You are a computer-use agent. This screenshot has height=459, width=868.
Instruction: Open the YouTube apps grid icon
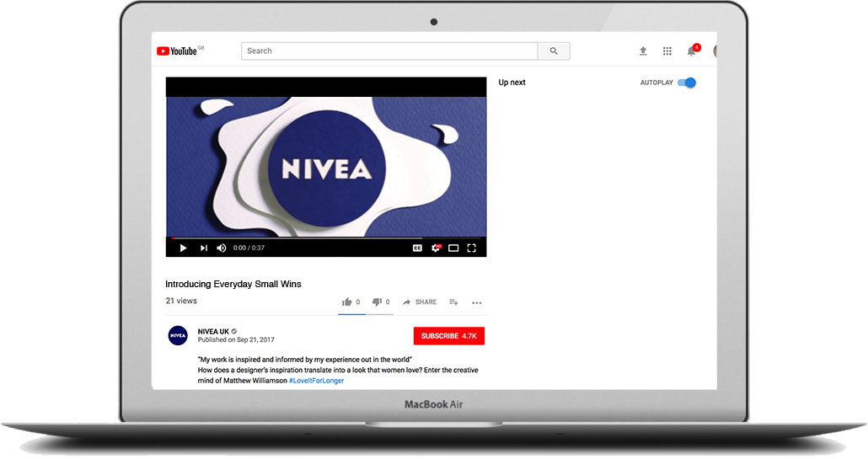(667, 51)
